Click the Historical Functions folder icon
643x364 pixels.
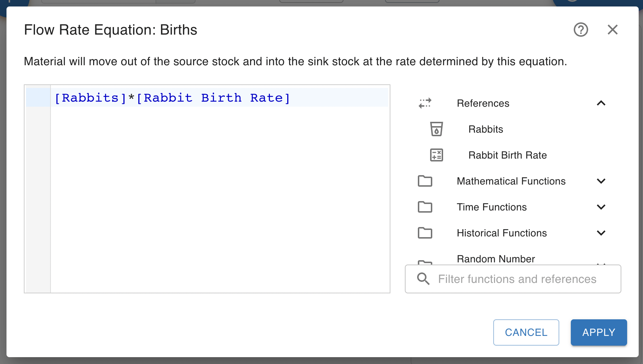click(x=425, y=233)
